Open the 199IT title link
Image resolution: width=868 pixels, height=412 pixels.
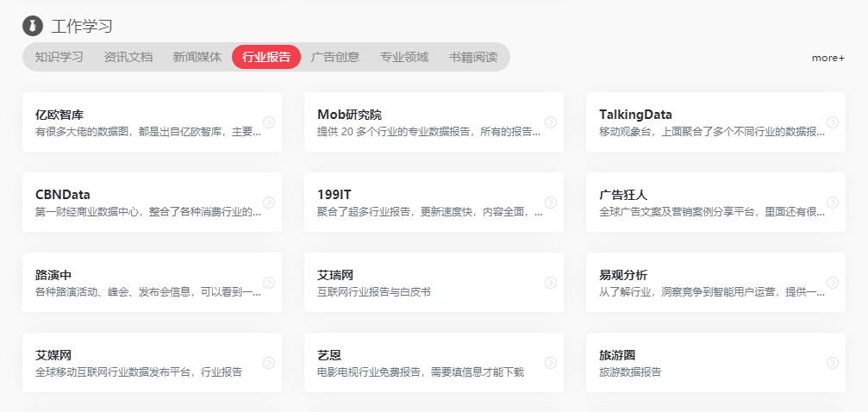coord(334,195)
